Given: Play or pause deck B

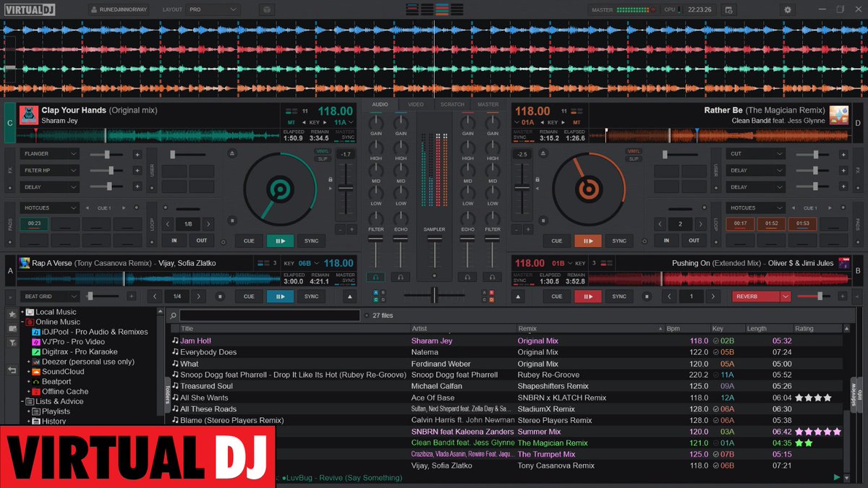Looking at the screenshot, I should (587, 296).
